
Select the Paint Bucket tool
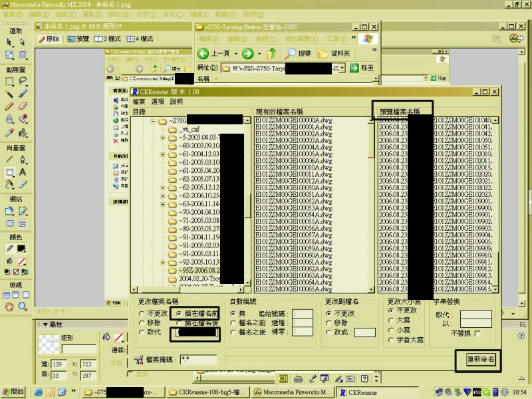(x=23, y=132)
